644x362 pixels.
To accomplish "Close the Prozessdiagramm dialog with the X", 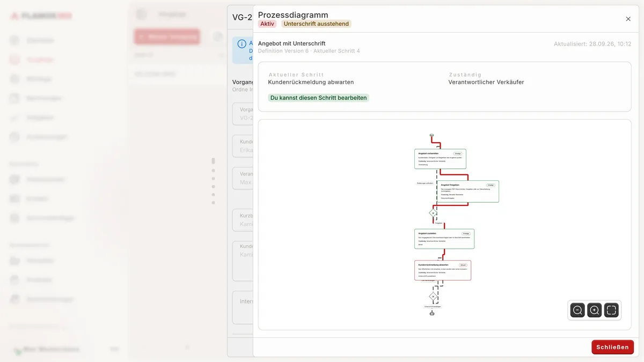I will pyautogui.click(x=628, y=19).
